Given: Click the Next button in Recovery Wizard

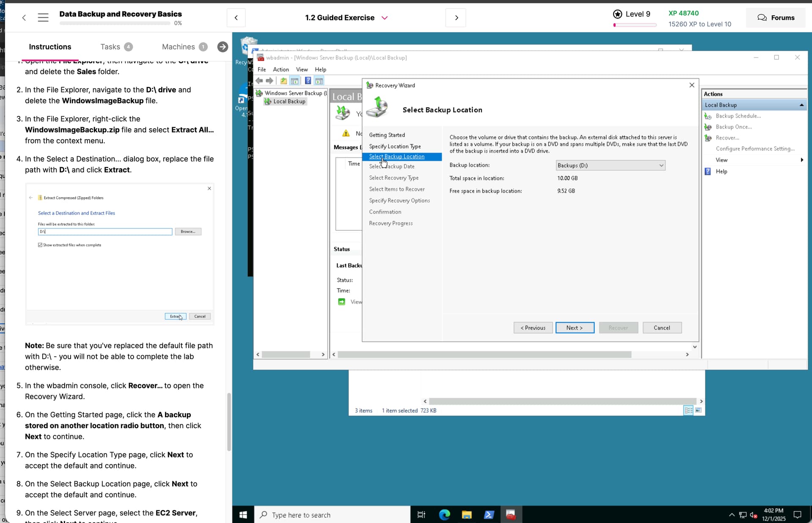Looking at the screenshot, I should (574, 328).
